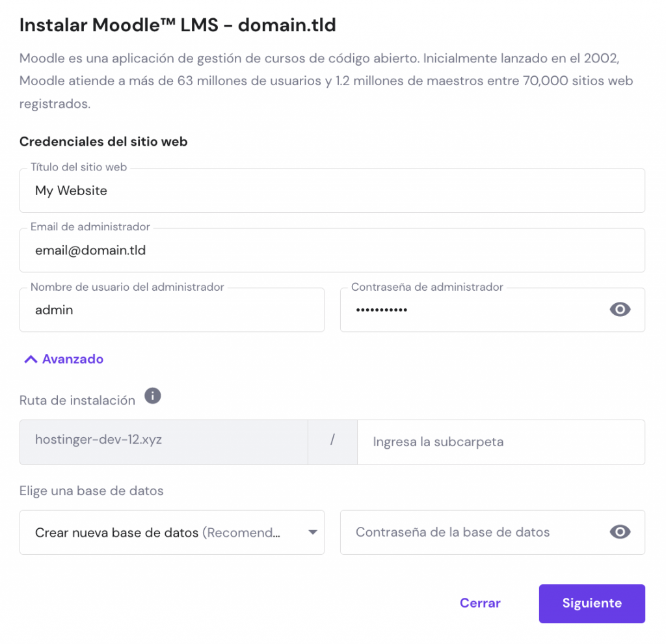
Task: Click the Cerrar link
Action: [x=479, y=603]
